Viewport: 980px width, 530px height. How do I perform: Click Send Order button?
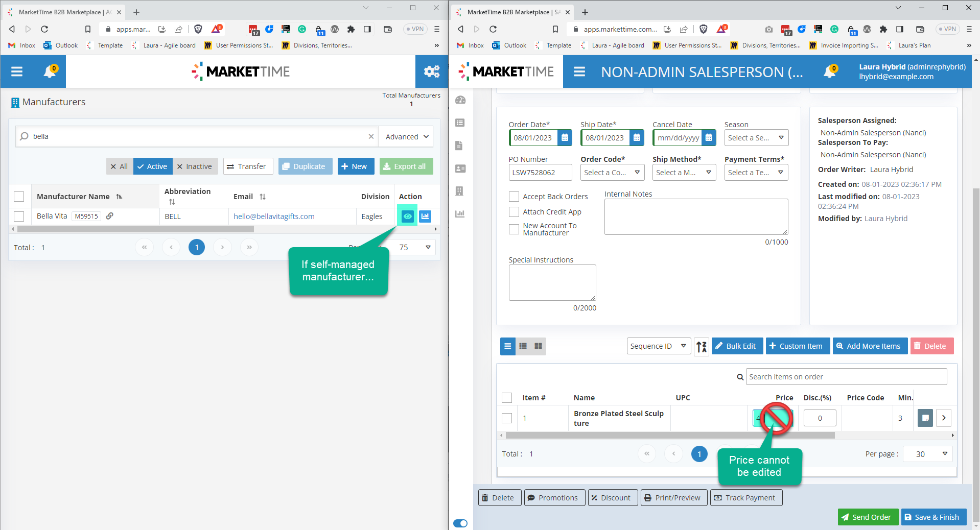coord(868,517)
